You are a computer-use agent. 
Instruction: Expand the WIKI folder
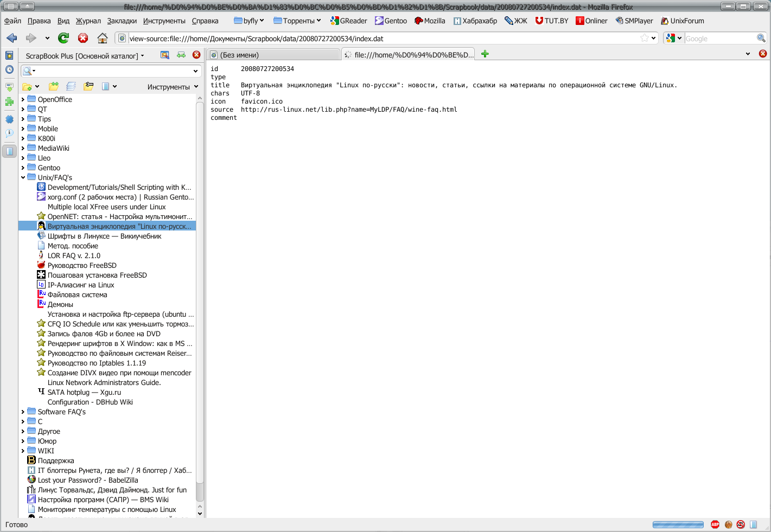coord(23,451)
